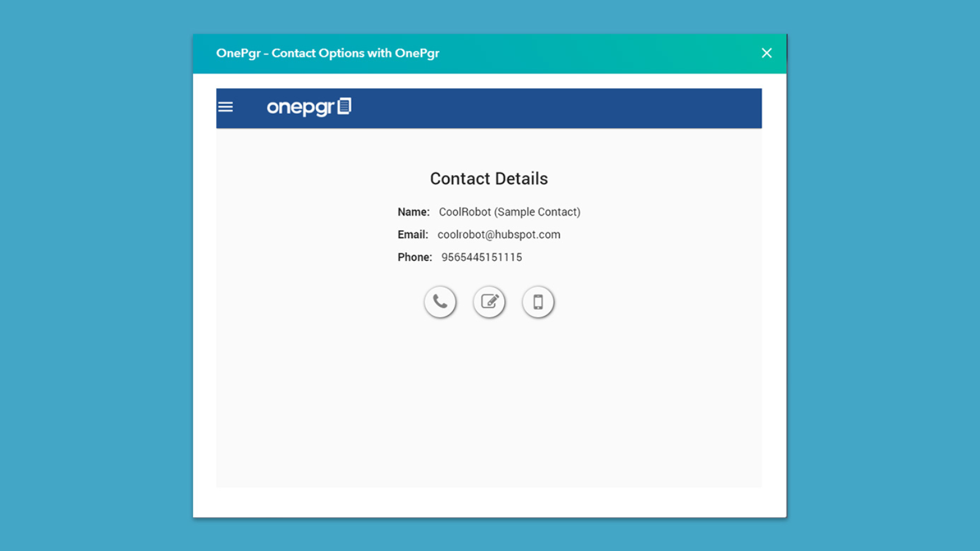The image size is (980, 551).
Task: Click the Email: label
Action: (x=413, y=234)
